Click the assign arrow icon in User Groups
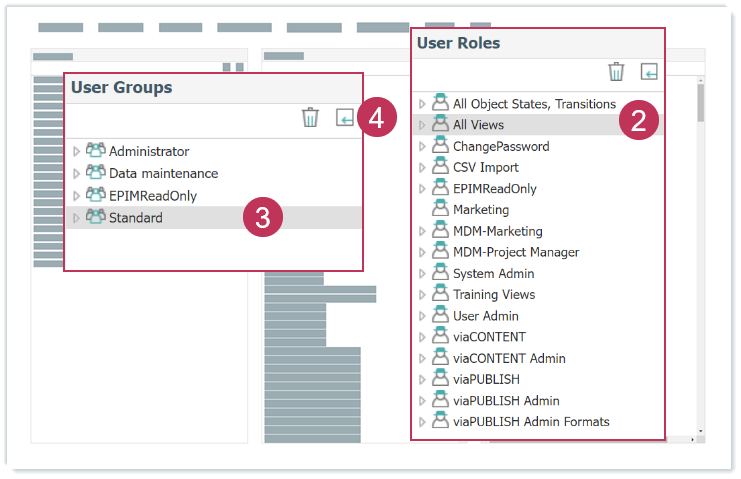 [345, 118]
